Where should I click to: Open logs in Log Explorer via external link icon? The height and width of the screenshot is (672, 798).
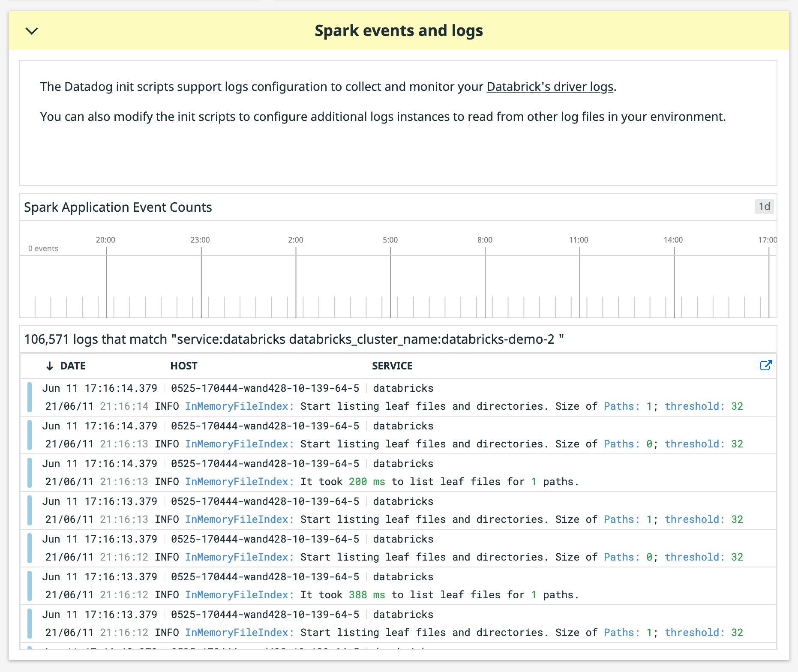pos(766,366)
